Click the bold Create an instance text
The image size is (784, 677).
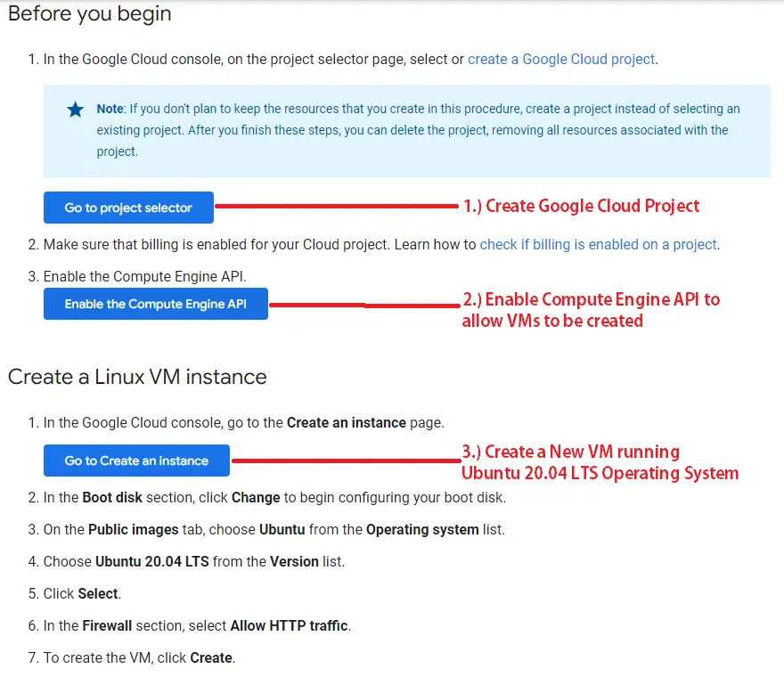346,423
